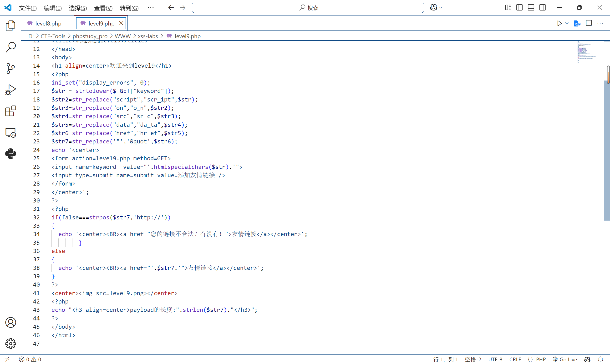
Task: Expand the hidden menus ellipsis in the menu bar
Action: click(x=151, y=8)
